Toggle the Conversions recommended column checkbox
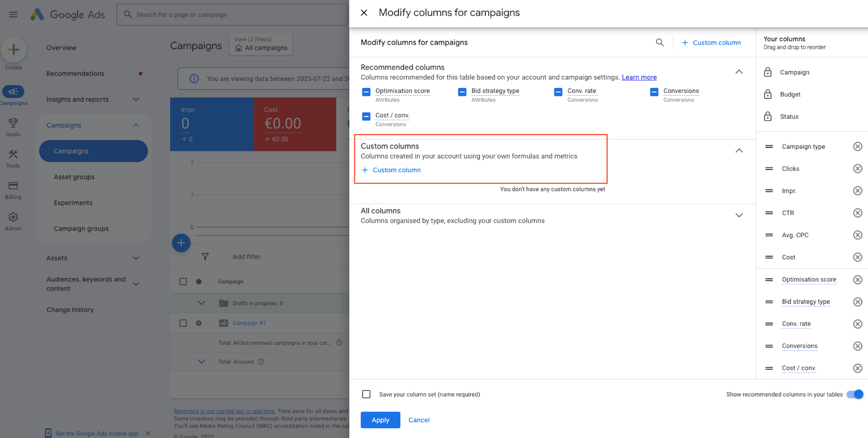Image resolution: width=868 pixels, height=438 pixels. (654, 92)
